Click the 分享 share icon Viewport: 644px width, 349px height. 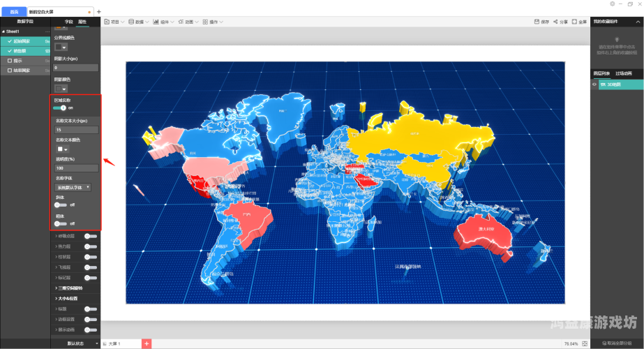coord(555,22)
